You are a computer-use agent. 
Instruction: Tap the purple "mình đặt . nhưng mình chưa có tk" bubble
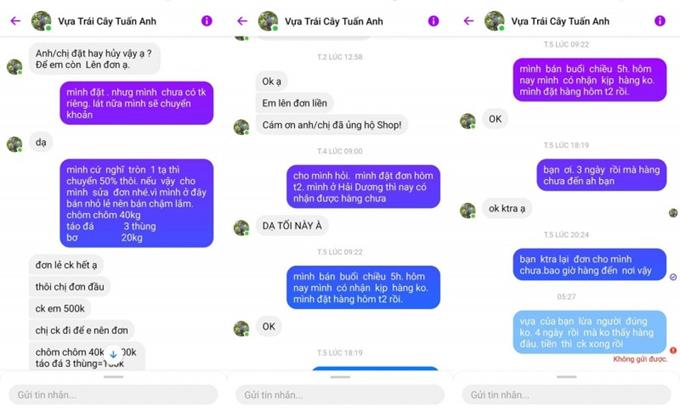pos(137,103)
